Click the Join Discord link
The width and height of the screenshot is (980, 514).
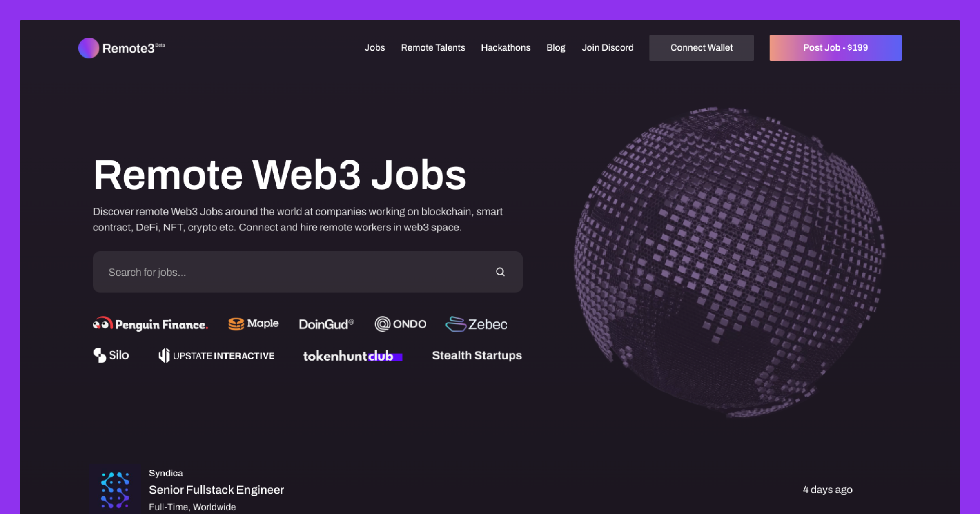tap(607, 48)
